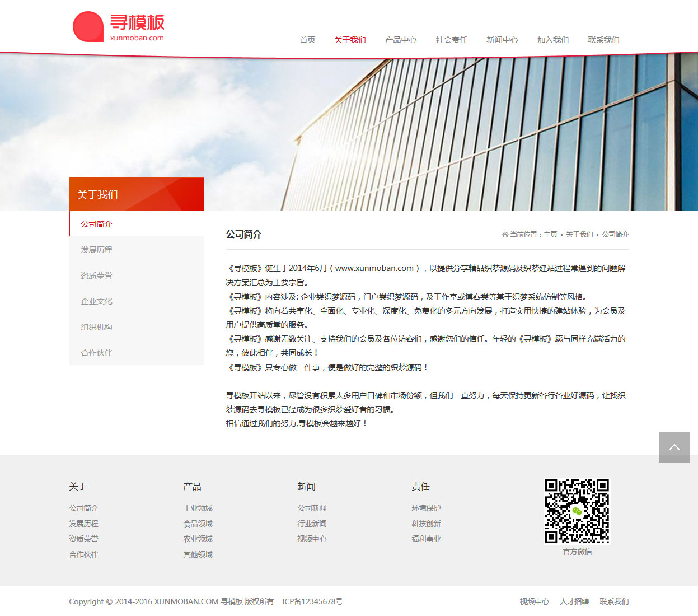Click 关于我们 breadcrumb link
The width and height of the screenshot is (698, 616).
[579, 235]
